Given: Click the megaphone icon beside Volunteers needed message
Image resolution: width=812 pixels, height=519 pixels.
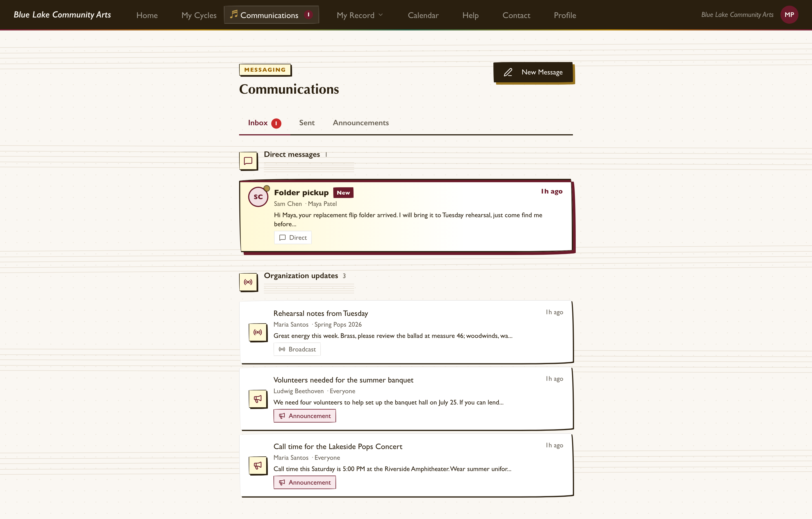Looking at the screenshot, I should [258, 399].
